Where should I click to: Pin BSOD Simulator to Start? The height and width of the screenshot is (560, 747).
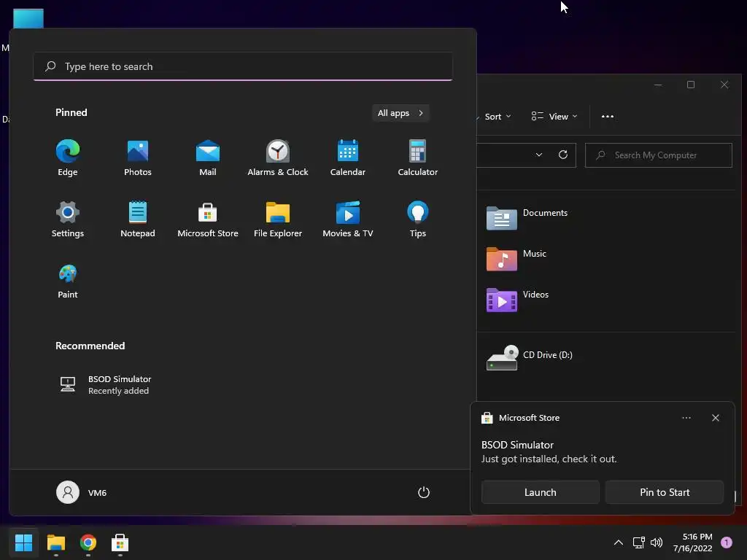pos(665,492)
